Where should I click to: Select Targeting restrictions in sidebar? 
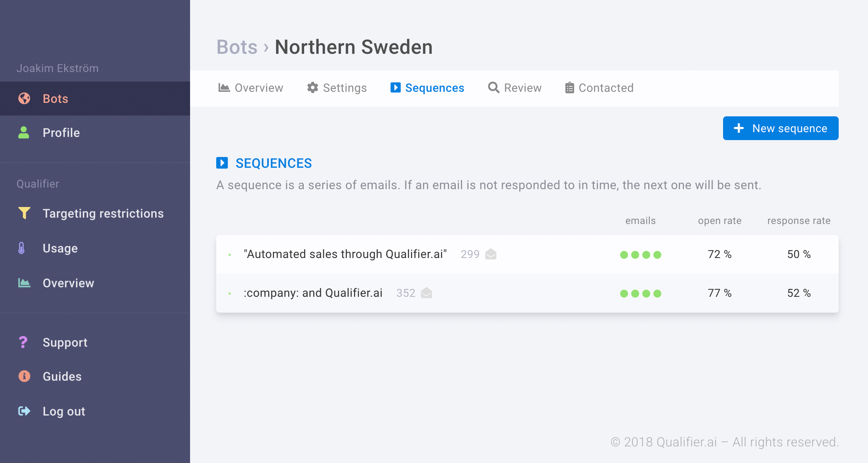(103, 213)
